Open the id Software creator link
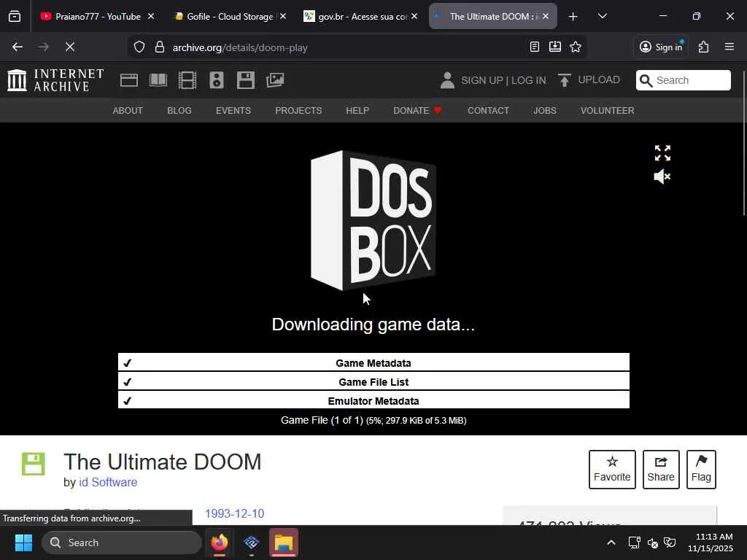This screenshot has width=747, height=560. (108, 483)
